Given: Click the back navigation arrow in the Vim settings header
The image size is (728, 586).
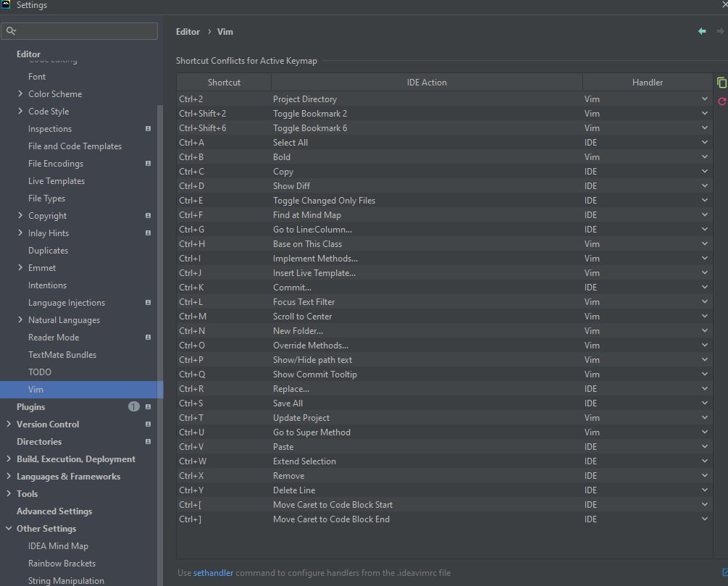Looking at the screenshot, I should point(701,32).
